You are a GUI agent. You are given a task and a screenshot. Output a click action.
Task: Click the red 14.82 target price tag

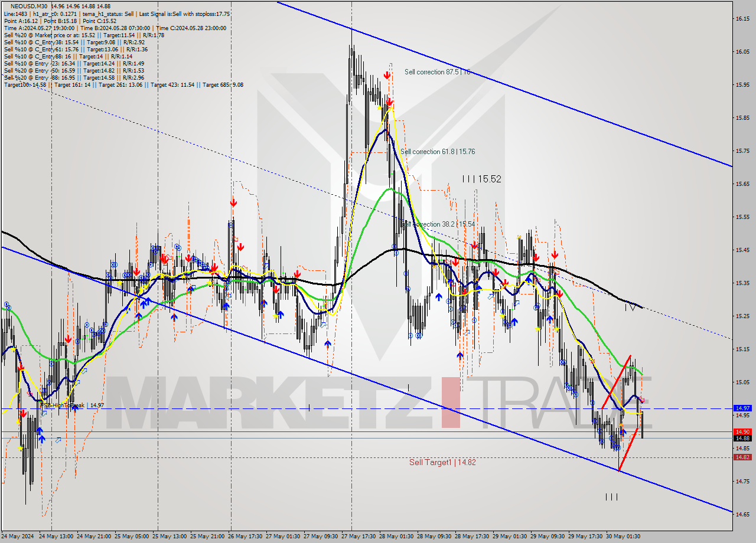click(742, 457)
